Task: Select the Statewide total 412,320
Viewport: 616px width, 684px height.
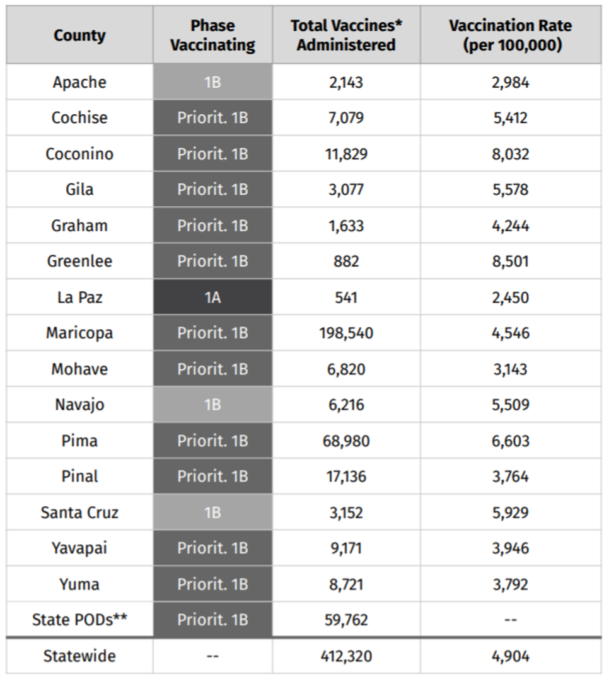Action: [346, 656]
